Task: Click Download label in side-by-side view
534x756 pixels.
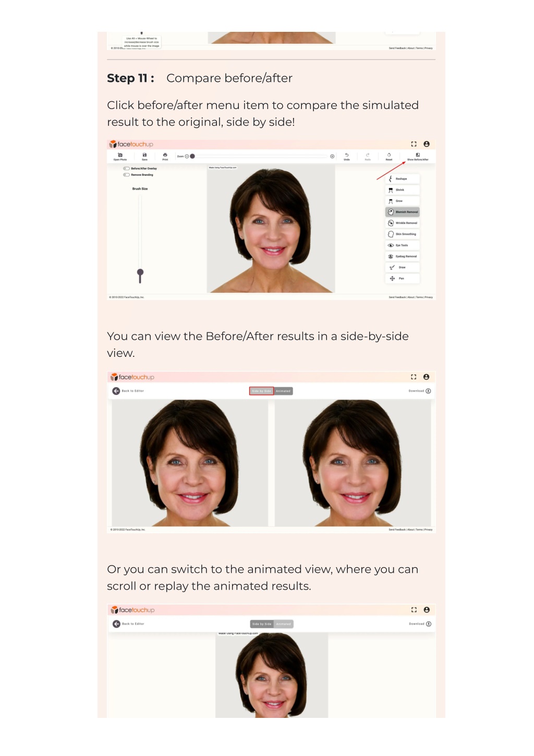Action: (416, 391)
